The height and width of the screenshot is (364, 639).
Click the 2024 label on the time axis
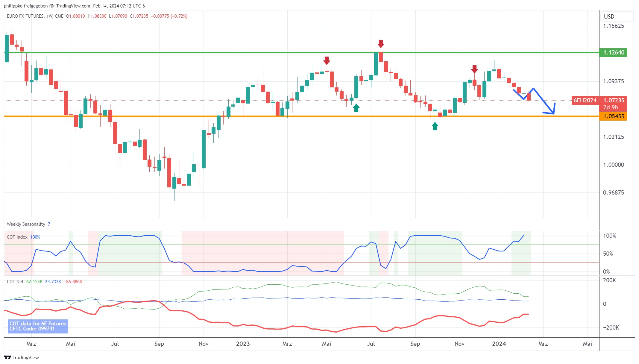point(499,344)
